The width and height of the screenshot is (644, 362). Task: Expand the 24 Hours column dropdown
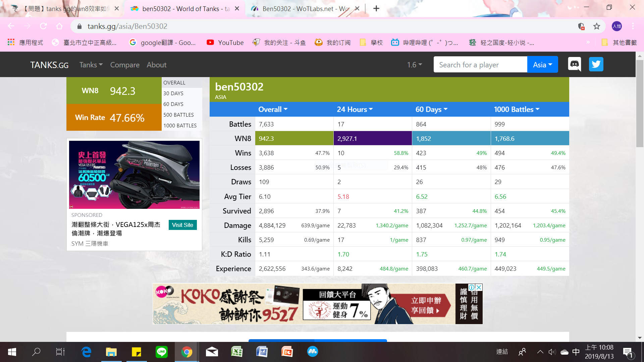355,109
